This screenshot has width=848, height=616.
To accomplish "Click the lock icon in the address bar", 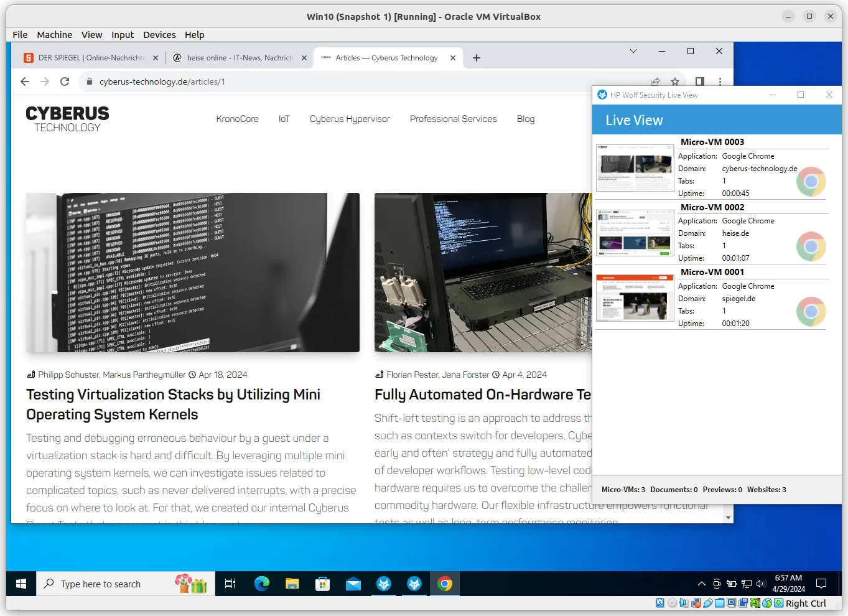I will 88,82.
